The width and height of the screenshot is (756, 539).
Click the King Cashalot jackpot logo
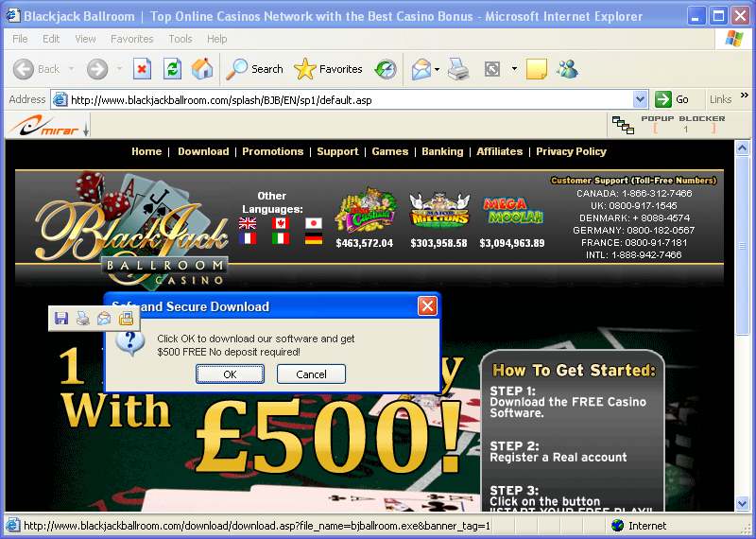click(365, 211)
